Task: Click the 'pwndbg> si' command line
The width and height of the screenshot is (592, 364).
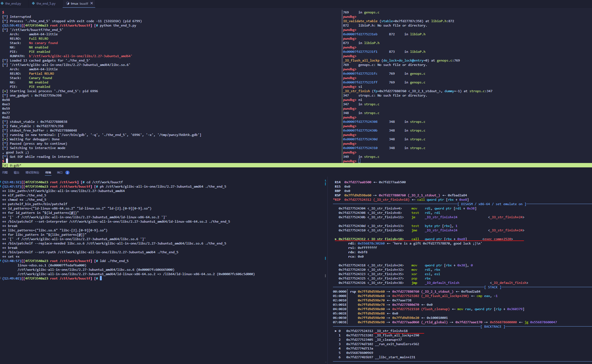Action: [353, 87]
